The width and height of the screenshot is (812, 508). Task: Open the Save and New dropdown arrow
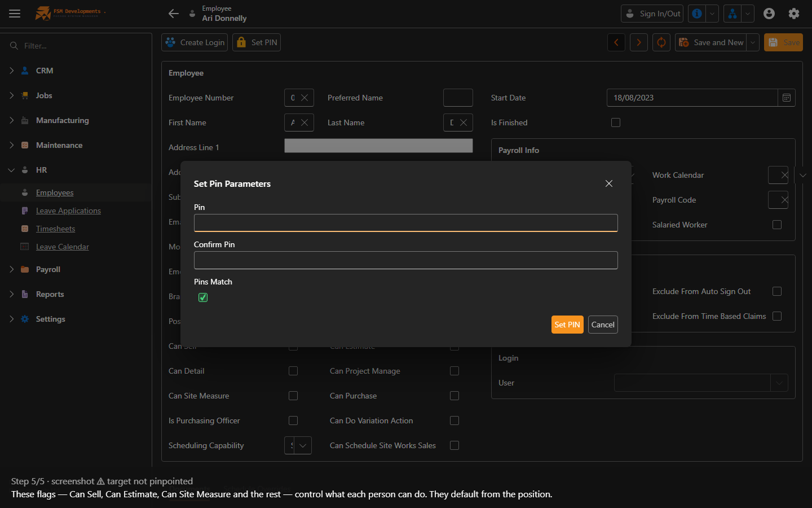click(753, 42)
